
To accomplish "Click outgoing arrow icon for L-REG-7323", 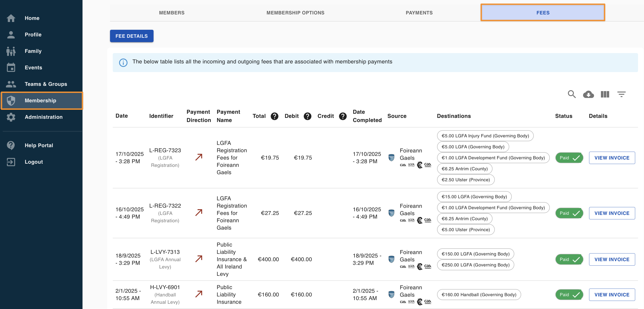I will point(199,157).
